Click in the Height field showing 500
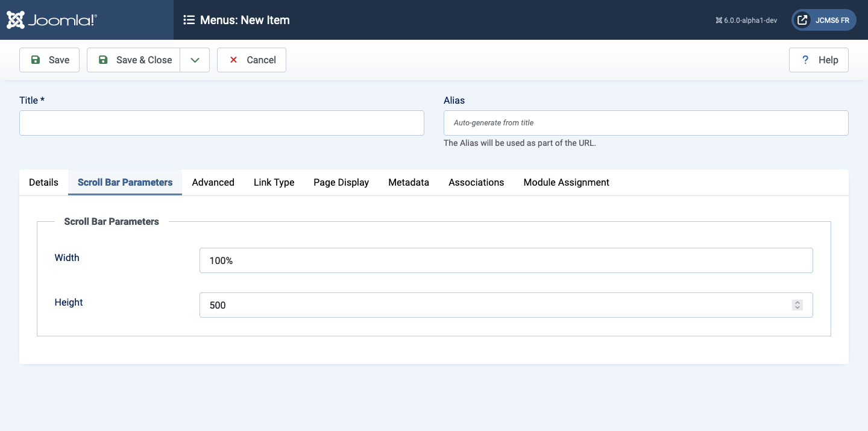The image size is (868, 431). click(506, 305)
